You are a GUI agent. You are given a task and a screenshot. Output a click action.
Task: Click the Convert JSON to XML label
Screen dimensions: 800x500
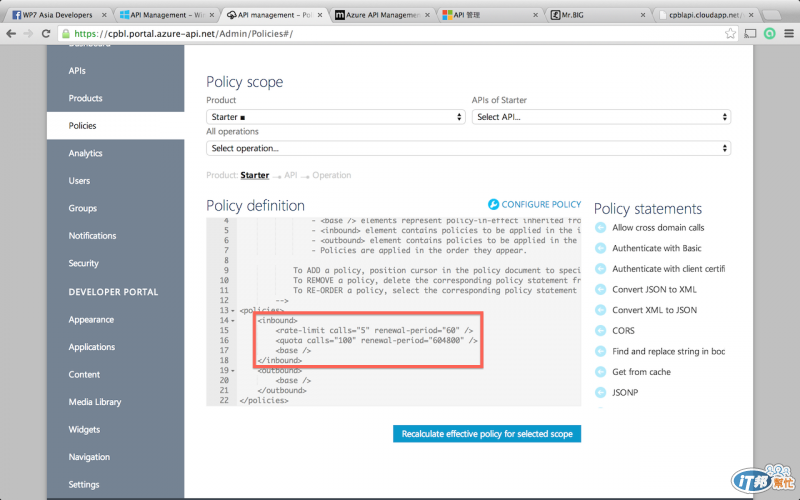coord(654,289)
